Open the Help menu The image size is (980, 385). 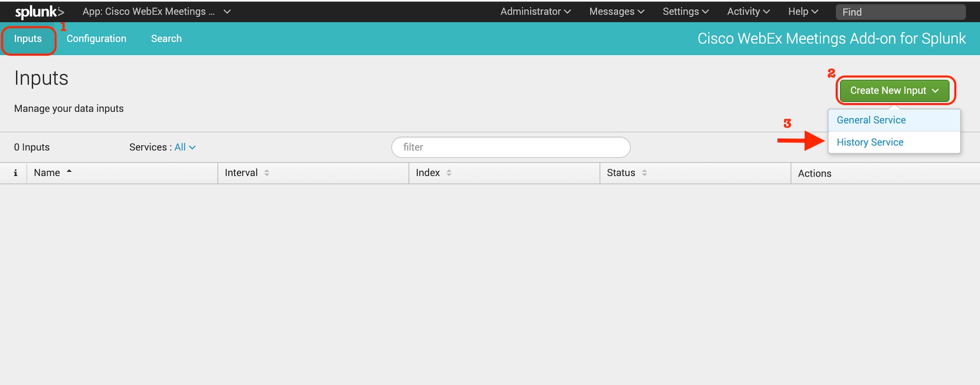click(803, 11)
